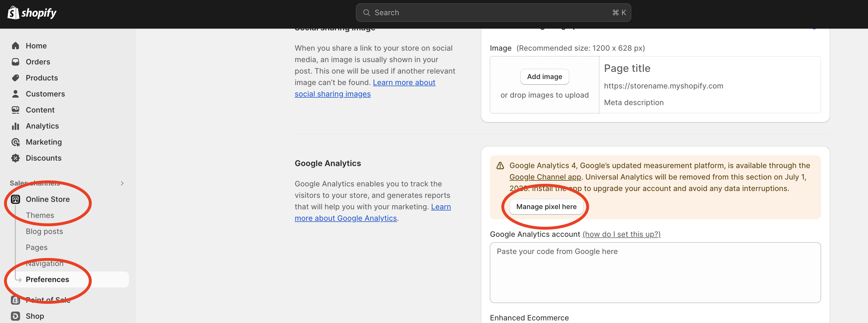Click the storename.myshopify.com preview URL
This screenshot has width=868, height=323.
coord(663,86)
